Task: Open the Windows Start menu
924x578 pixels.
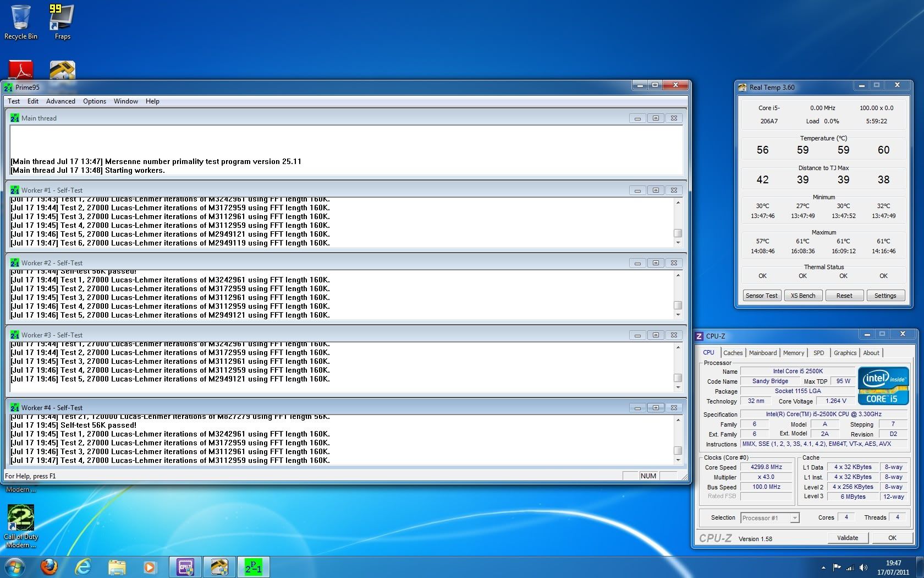Action: [x=15, y=566]
